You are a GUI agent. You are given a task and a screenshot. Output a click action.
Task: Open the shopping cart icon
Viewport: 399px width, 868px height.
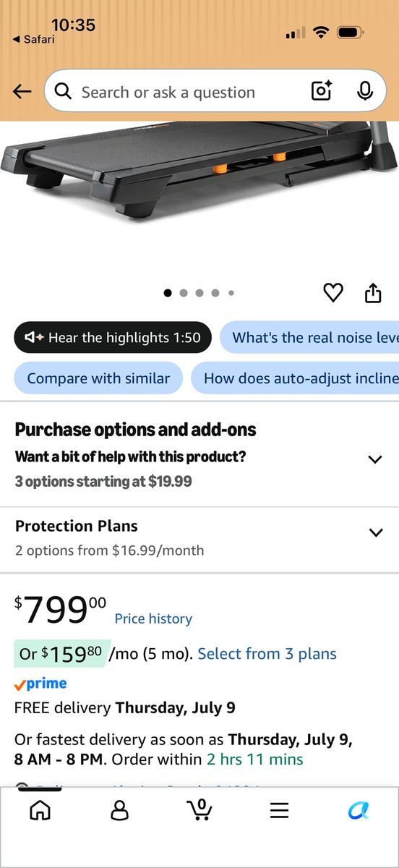click(199, 809)
